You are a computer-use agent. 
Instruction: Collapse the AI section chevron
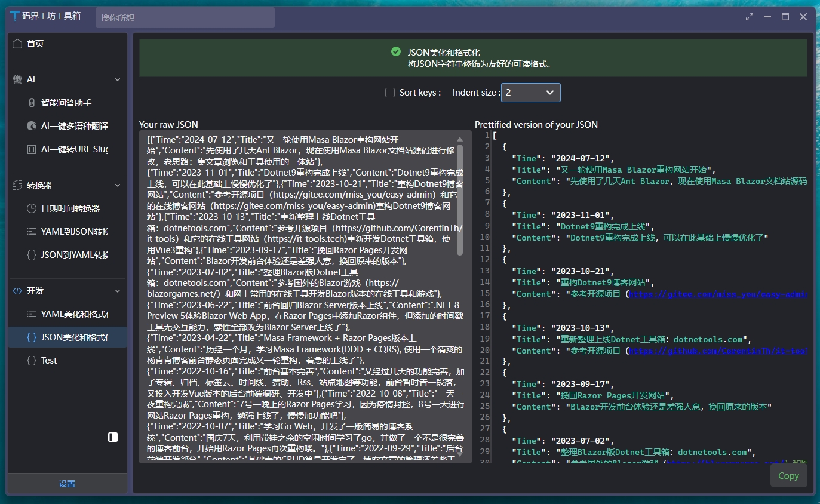[x=117, y=79]
